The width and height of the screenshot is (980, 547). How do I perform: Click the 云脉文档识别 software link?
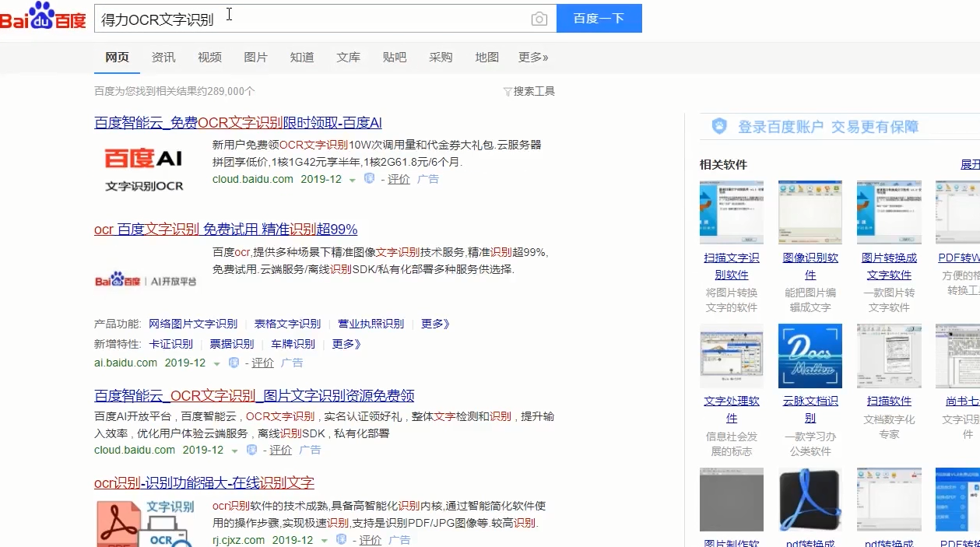tap(810, 409)
